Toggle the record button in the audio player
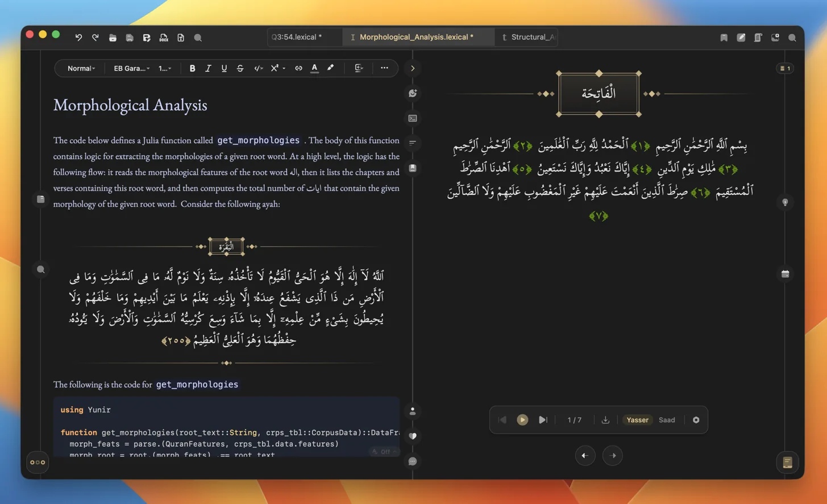This screenshot has height=504, width=827. (x=696, y=420)
